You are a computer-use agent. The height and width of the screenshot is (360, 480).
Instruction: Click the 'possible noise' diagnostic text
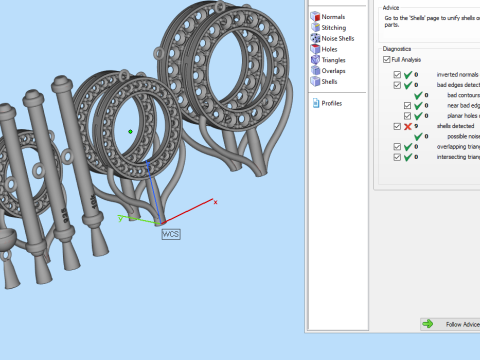pos(463,136)
